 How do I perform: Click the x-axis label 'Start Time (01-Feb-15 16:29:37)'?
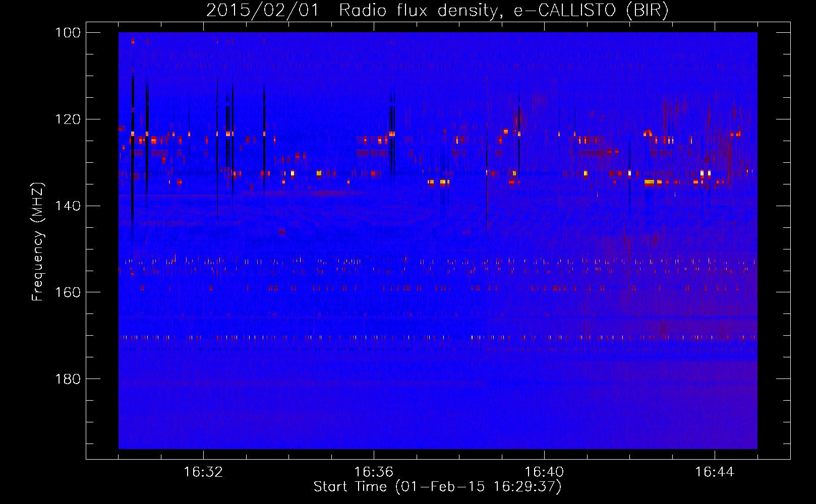pos(437,487)
